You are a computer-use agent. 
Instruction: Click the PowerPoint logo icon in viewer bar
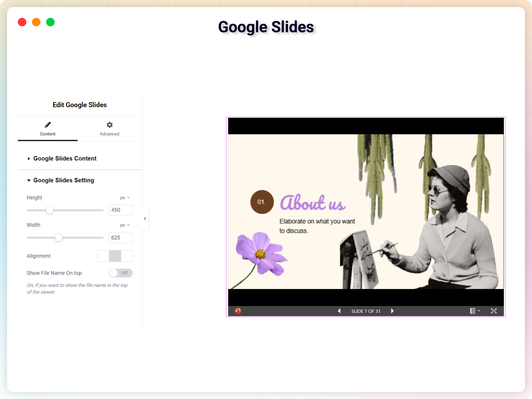pos(238,311)
